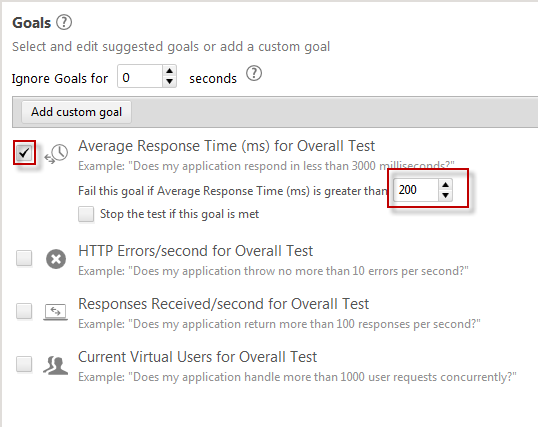Increase the response time threshold of 200
Screen dimensions: 538x427
tap(445, 185)
